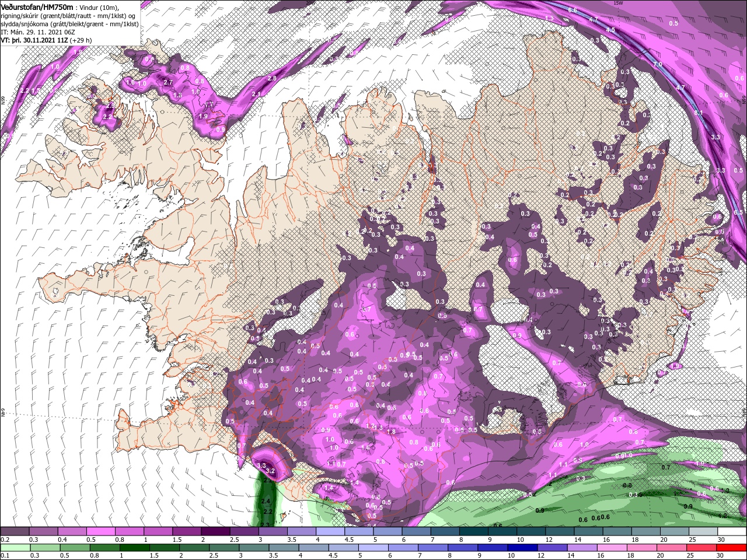747x560 pixels.
Task: Select the palest green lower swatch starting at 0.1
Action: [x=15, y=548]
